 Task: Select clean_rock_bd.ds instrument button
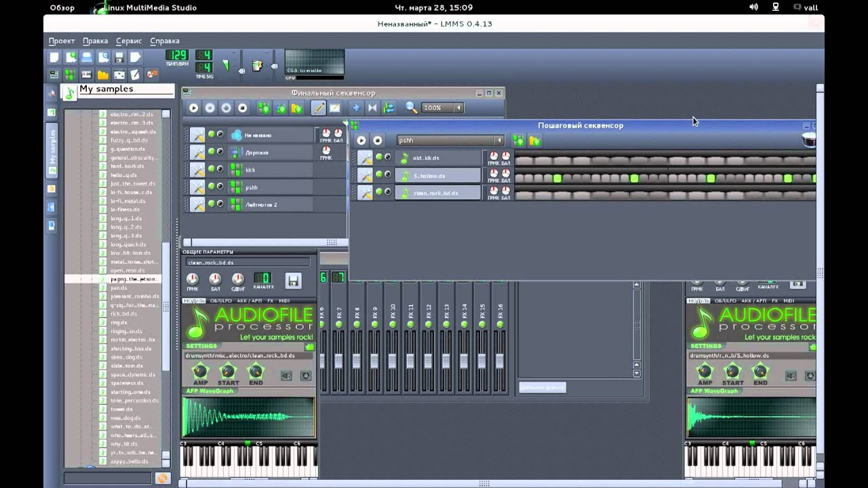coord(438,193)
